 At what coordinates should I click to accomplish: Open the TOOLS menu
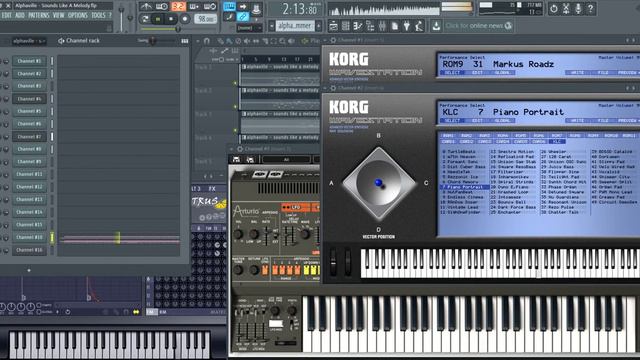(98, 16)
